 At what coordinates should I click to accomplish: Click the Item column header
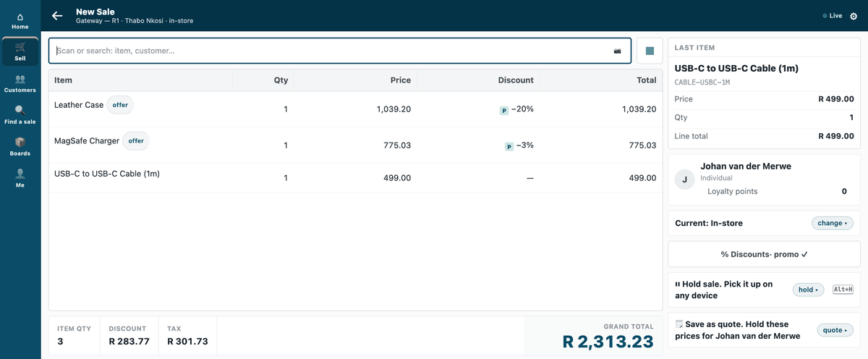[141, 80]
